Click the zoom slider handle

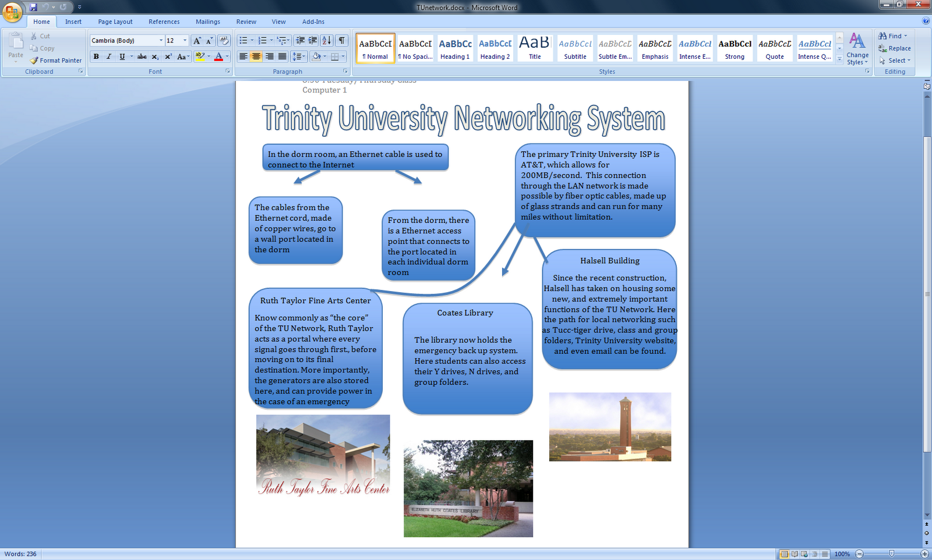891,554
